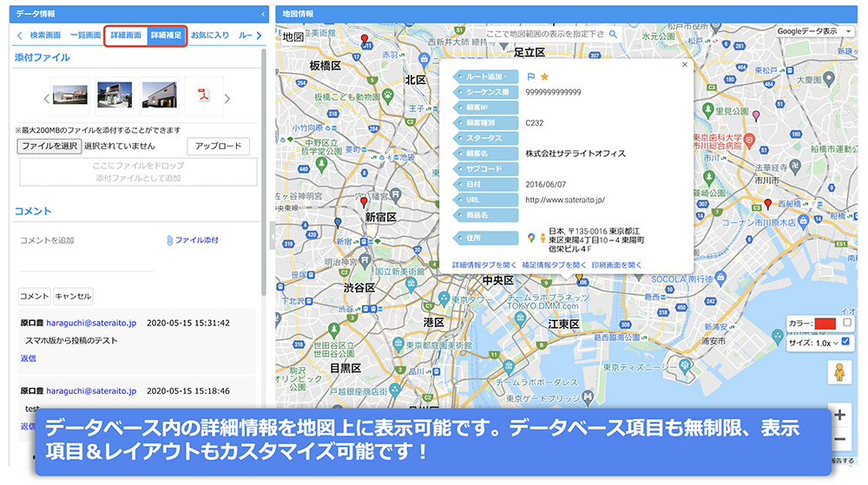Click 返信 under スマホ版から投稿のテスト comment
This screenshot has width=868, height=485.
click(29, 358)
